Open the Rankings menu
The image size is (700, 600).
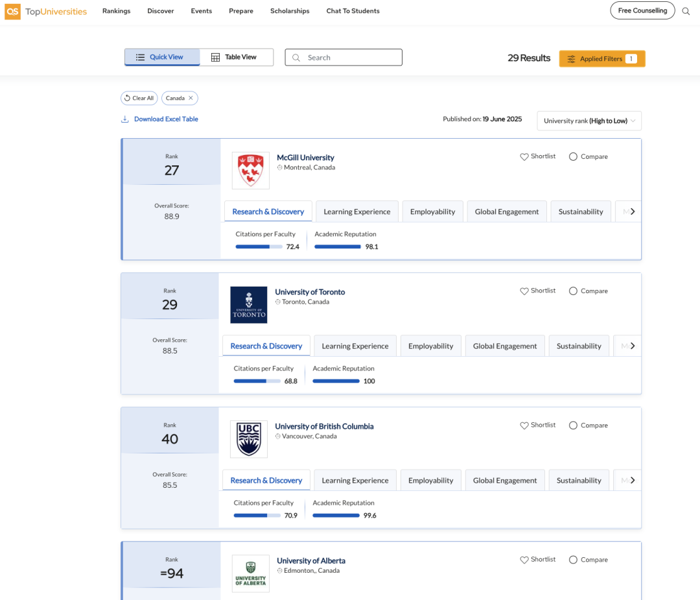(117, 11)
